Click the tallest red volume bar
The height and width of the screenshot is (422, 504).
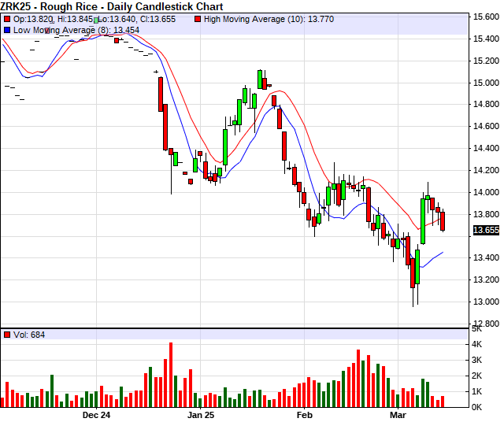point(170,375)
